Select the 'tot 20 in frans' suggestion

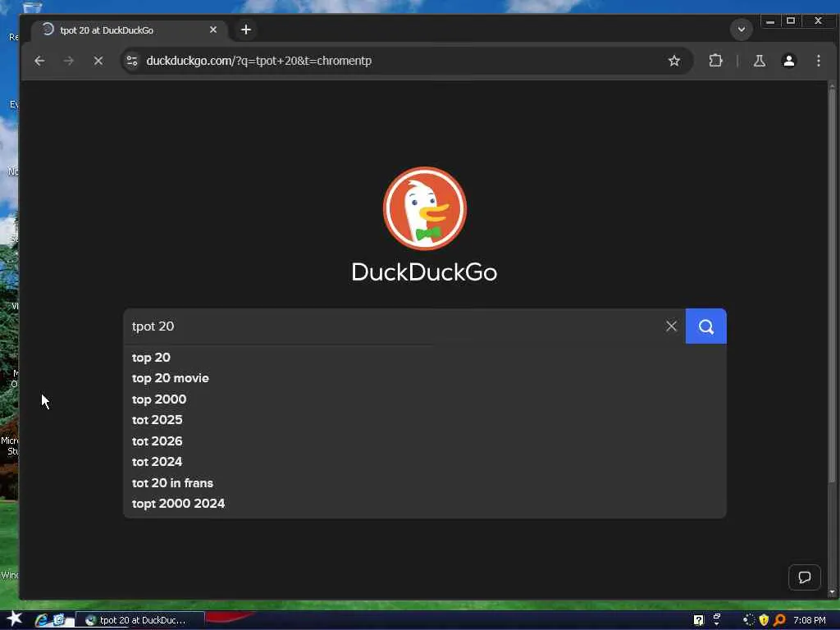pos(425,483)
